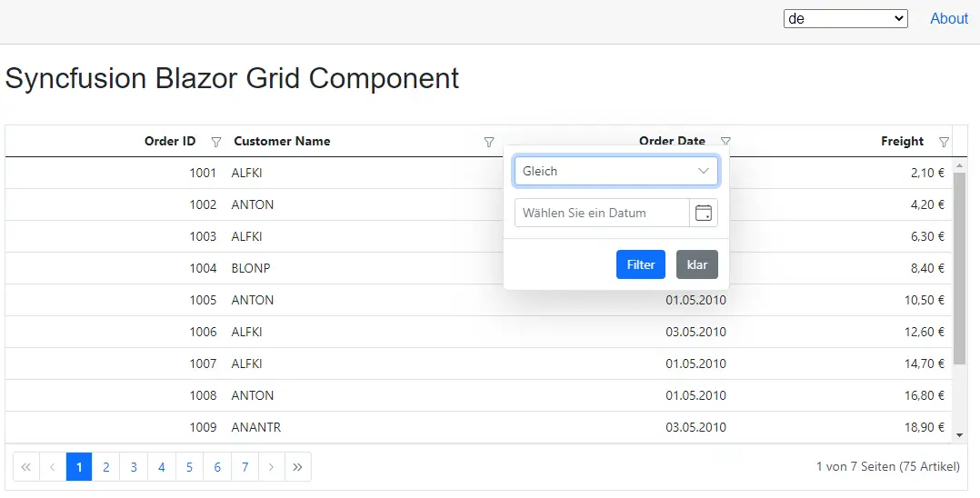The image size is (980, 498).
Task: Click the 'Wählen Sie ein Datum' date input
Action: (602, 213)
